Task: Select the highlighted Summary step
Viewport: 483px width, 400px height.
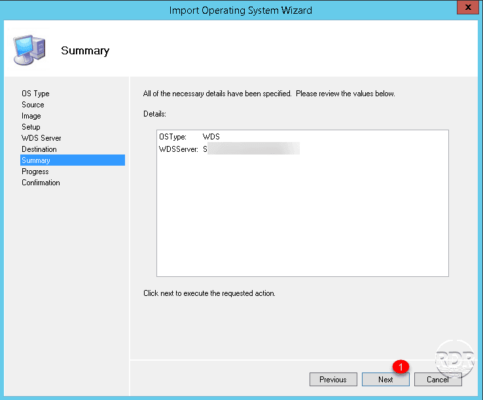Action: point(72,160)
